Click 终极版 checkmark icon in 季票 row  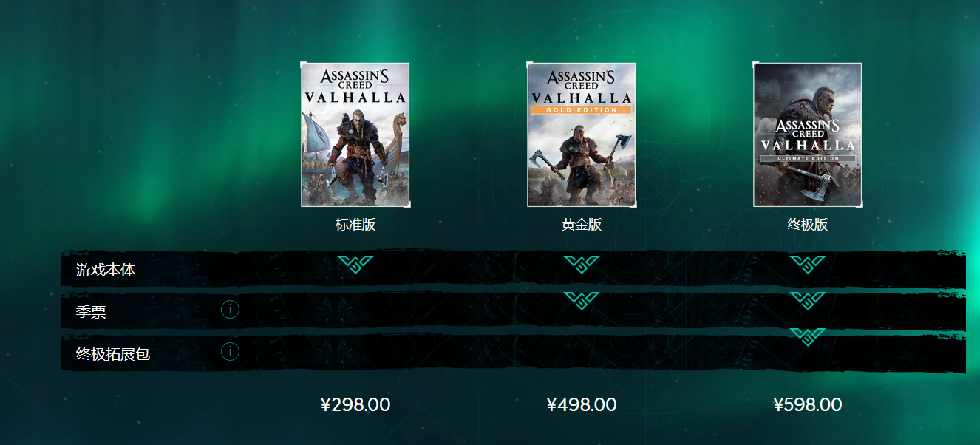pyautogui.click(x=808, y=301)
